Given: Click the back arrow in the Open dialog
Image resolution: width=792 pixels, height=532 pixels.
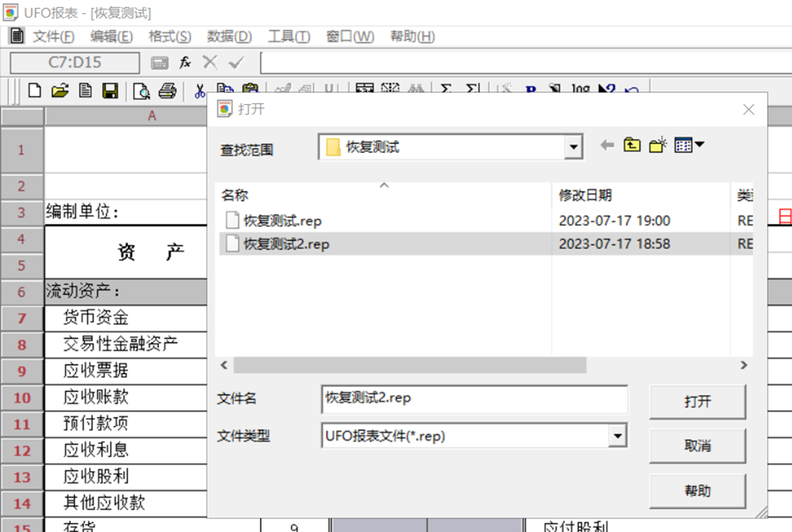Looking at the screenshot, I should click(607, 145).
